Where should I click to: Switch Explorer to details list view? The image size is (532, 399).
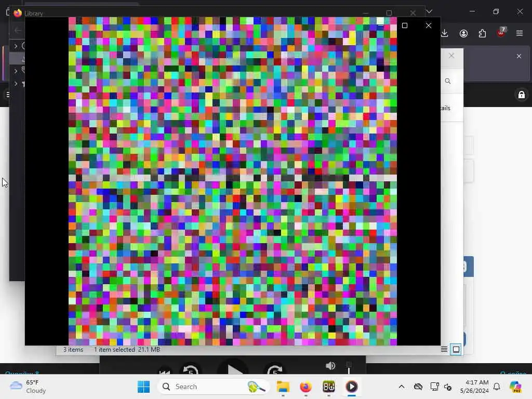pyautogui.click(x=444, y=349)
